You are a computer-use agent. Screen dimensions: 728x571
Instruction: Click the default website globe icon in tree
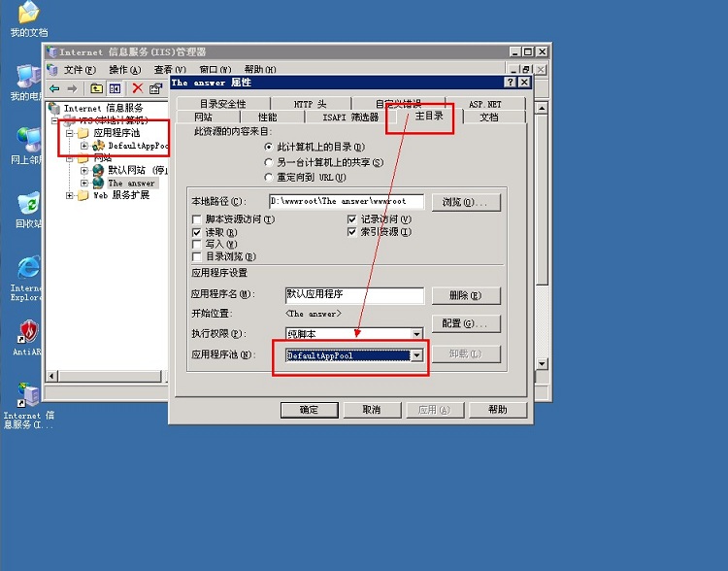(98, 170)
